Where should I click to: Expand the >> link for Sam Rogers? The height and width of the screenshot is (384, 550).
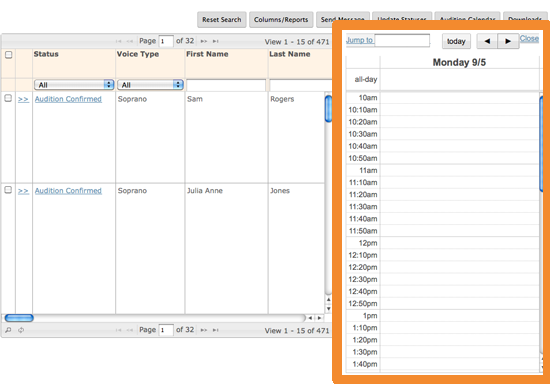(23, 99)
